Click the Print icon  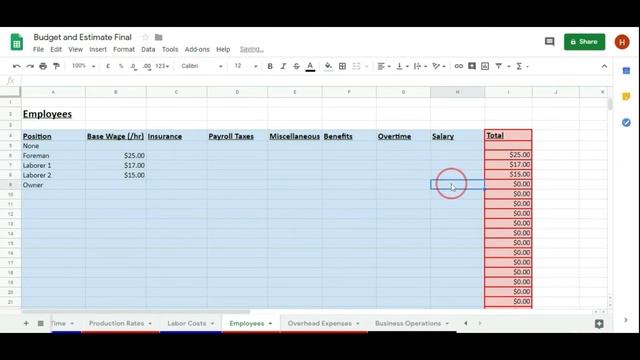coord(43,66)
